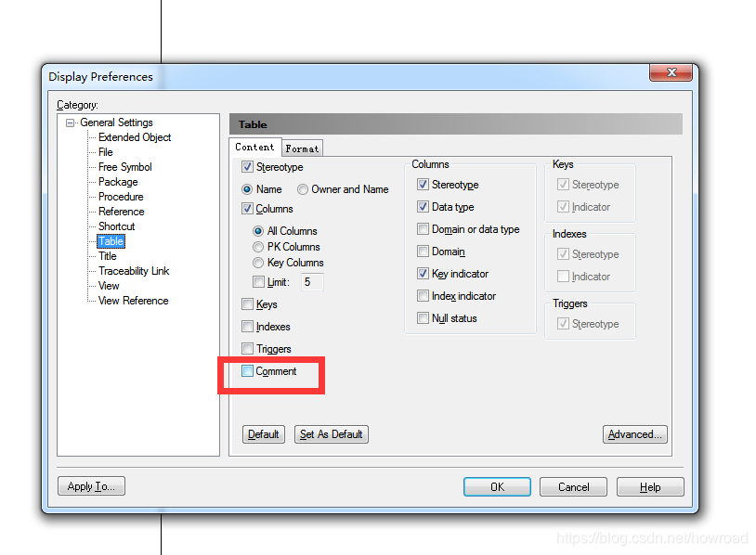Select General Settings in the category tree
This screenshot has height=555, width=756.
tap(116, 123)
